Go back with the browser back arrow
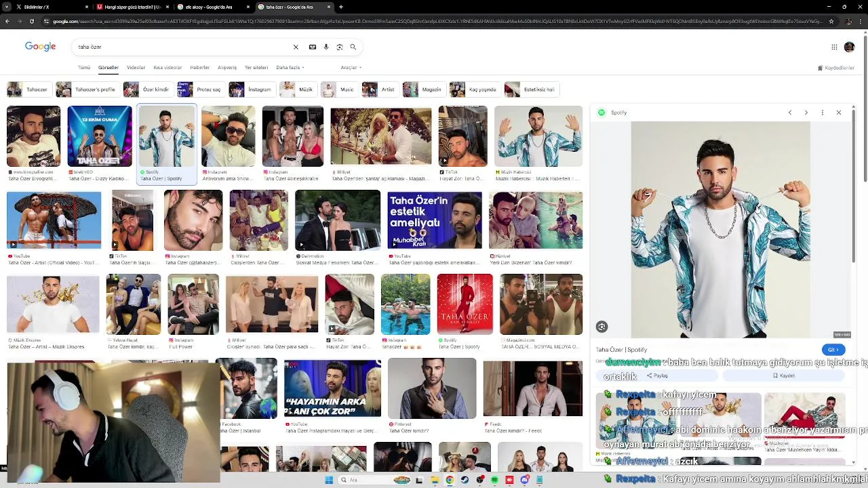This screenshot has height=488, width=868. 7,21
